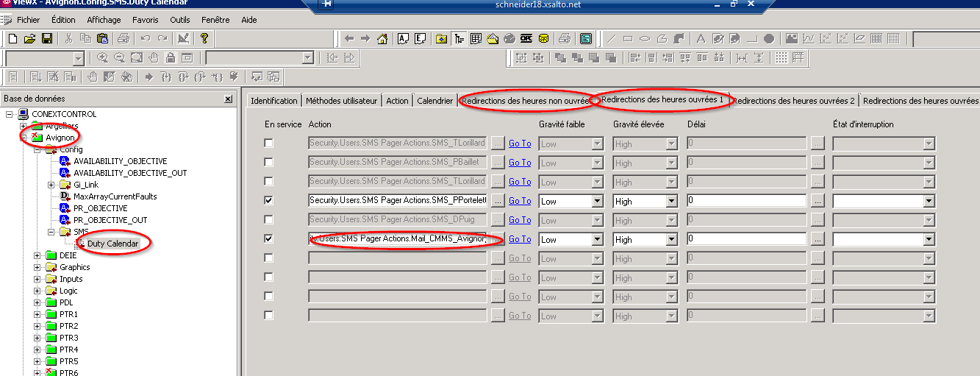Image resolution: width=980 pixels, height=376 pixels.
Task: Open Gravité élevée dropdown for SMS_PPortelet row
Action: click(670, 201)
